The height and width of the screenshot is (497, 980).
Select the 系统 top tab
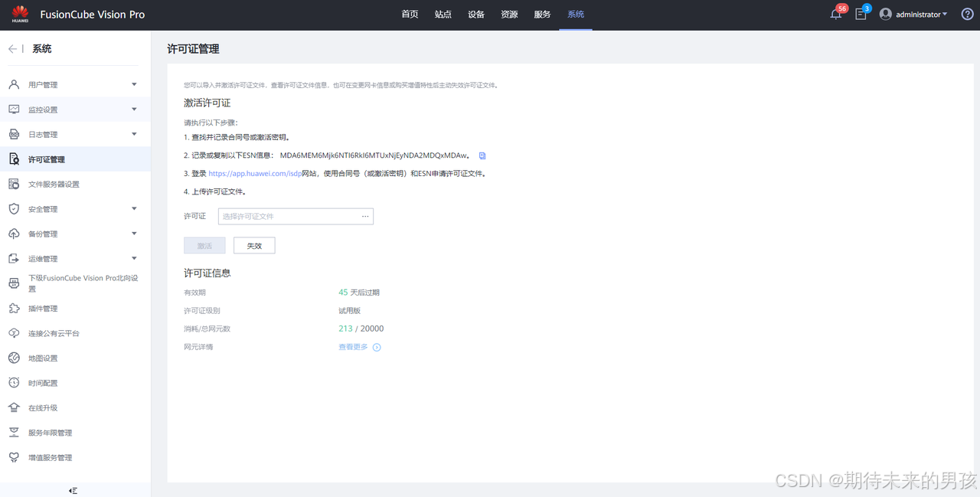(576, 15)
